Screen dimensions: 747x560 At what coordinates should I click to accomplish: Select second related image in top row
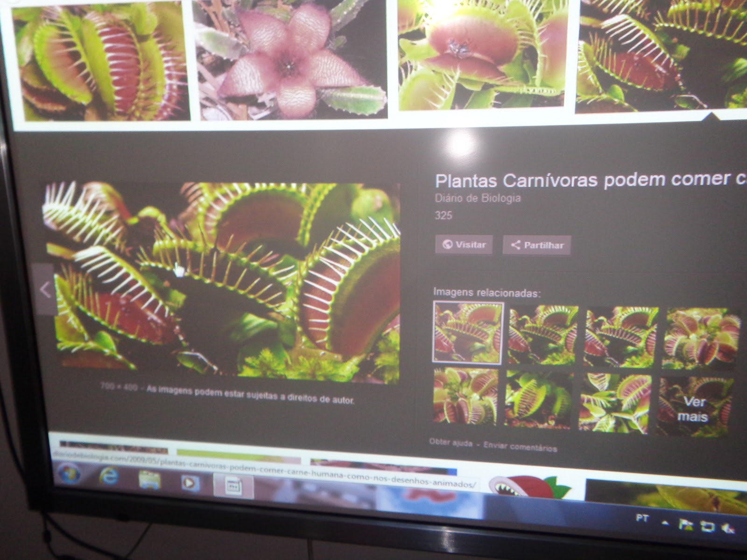[x=543, y=335]
